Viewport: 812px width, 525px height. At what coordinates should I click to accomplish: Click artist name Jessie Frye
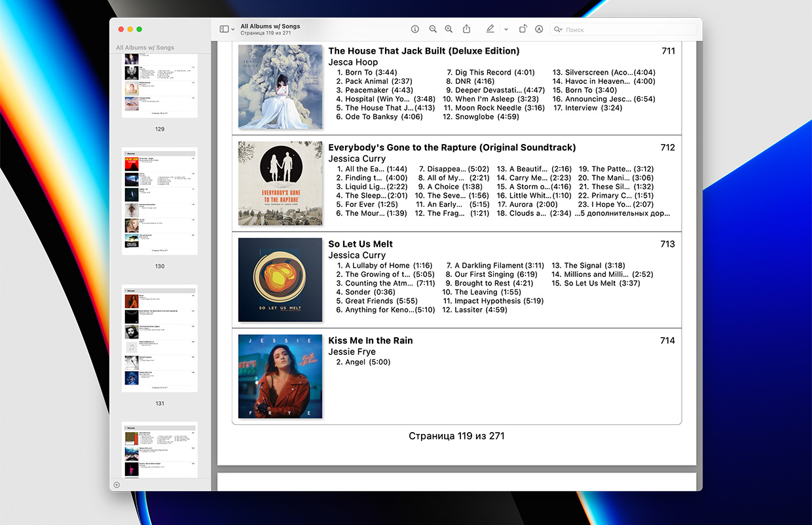352,352
